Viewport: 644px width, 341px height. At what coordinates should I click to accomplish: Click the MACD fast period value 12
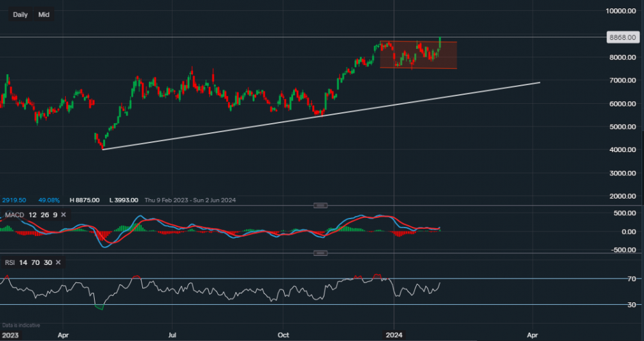point(31,214)
